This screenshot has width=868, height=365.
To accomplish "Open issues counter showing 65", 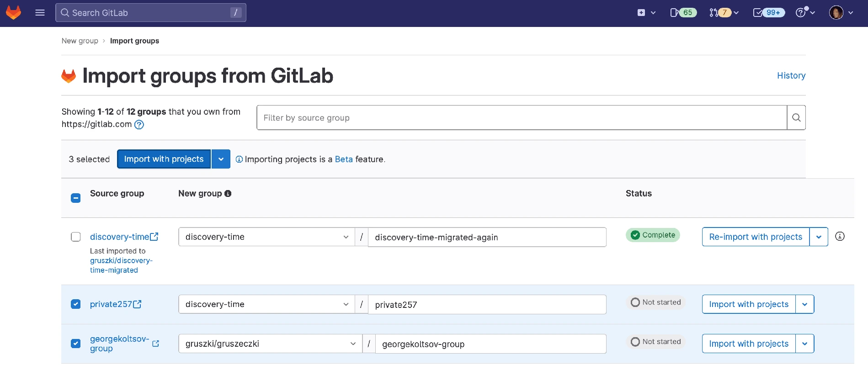I will [x=683, y=13].
